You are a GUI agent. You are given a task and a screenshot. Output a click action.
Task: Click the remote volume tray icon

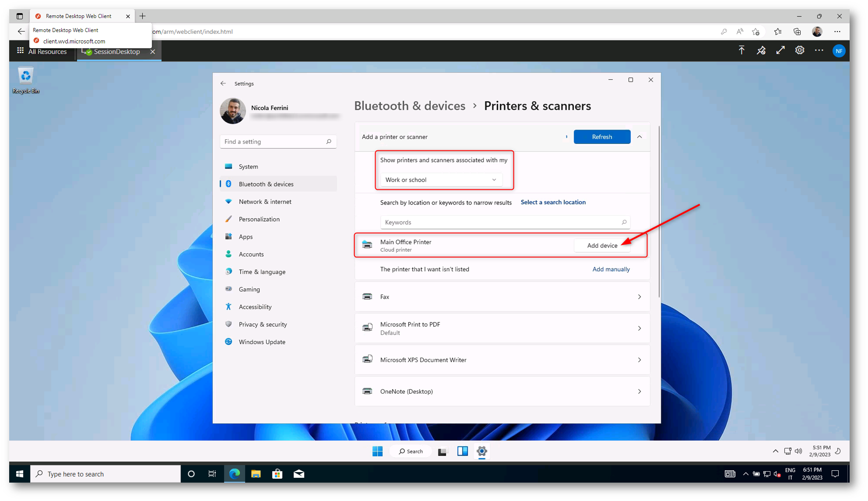tap(798, 451)
